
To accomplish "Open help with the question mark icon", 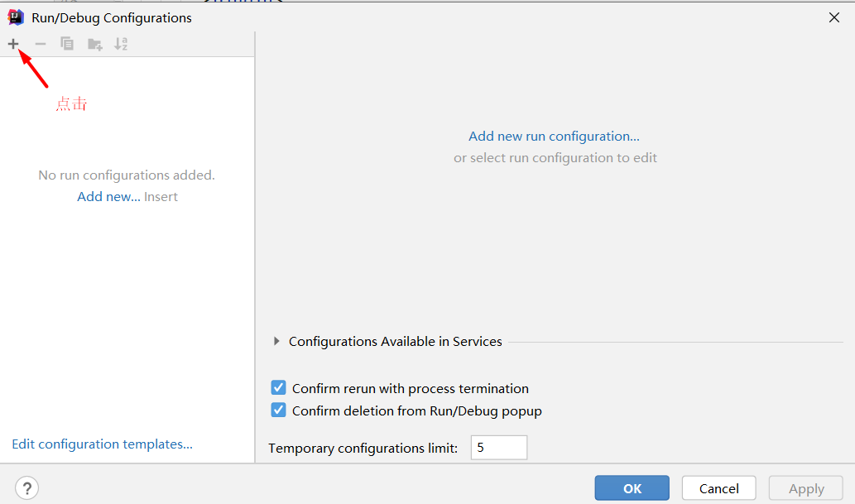I will tap(26, 488).
